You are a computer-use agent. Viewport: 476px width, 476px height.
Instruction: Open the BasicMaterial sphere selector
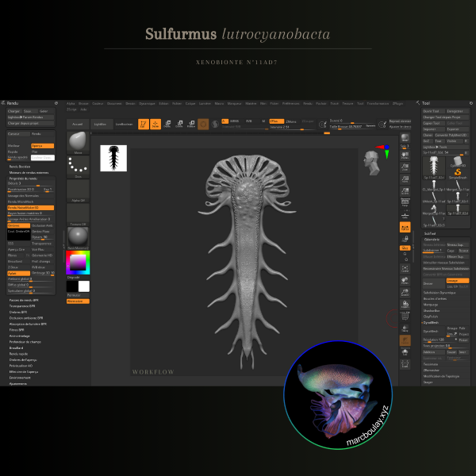point(78,238)
